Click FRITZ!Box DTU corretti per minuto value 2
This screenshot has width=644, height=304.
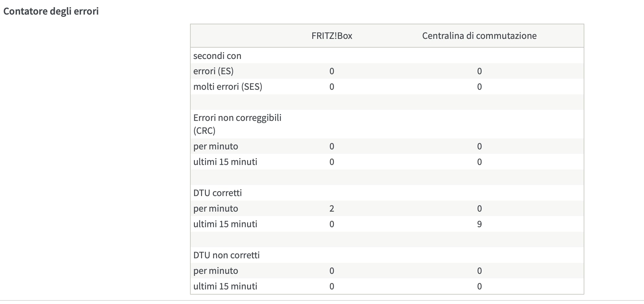coord(331,208)
